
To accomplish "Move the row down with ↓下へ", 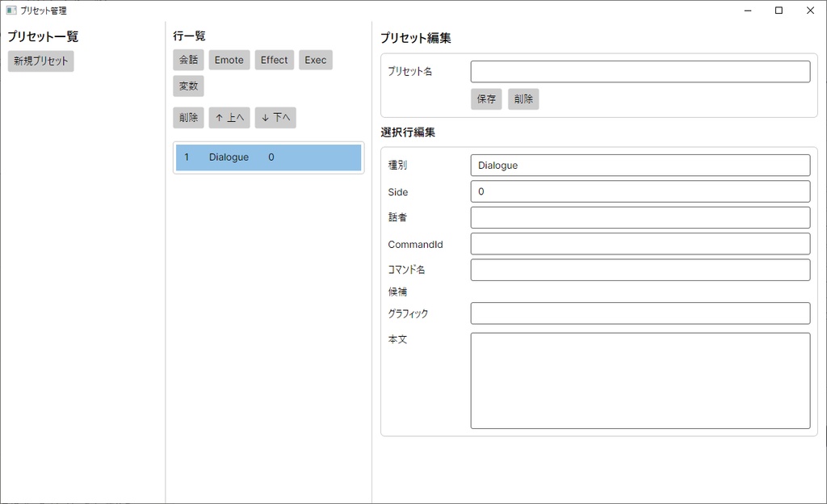I will (x=275, y=117).
